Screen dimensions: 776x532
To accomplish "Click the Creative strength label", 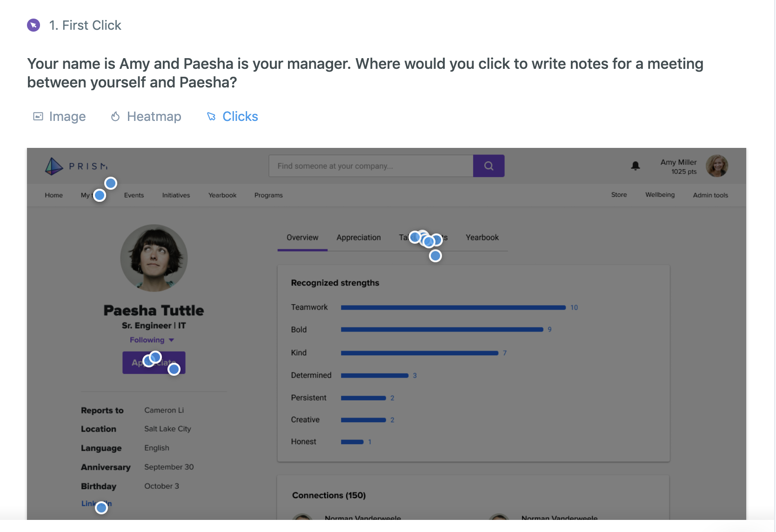I will tap(305, 419).
